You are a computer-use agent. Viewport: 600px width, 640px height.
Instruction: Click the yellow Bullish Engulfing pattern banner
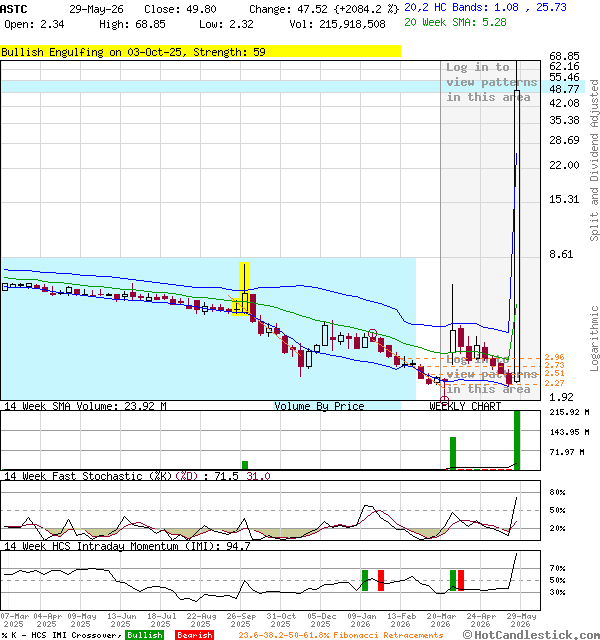point(200,52)
